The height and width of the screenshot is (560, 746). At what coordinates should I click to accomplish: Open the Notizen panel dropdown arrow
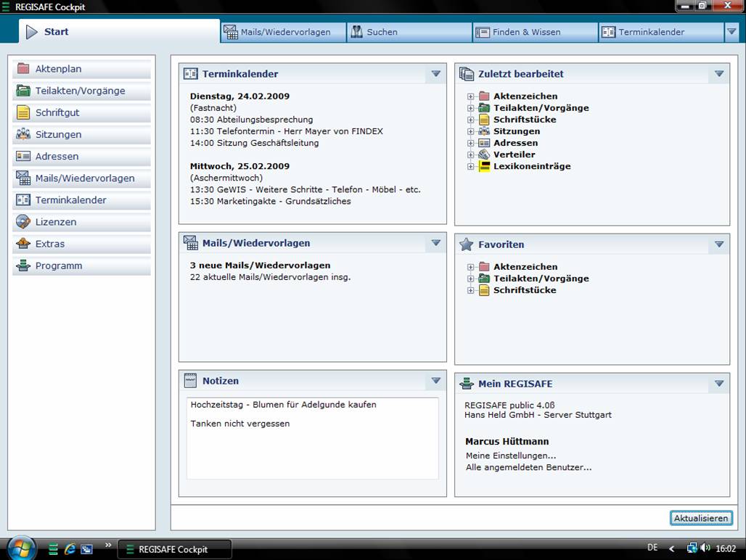pyautogui.click(x=436, y=380)
